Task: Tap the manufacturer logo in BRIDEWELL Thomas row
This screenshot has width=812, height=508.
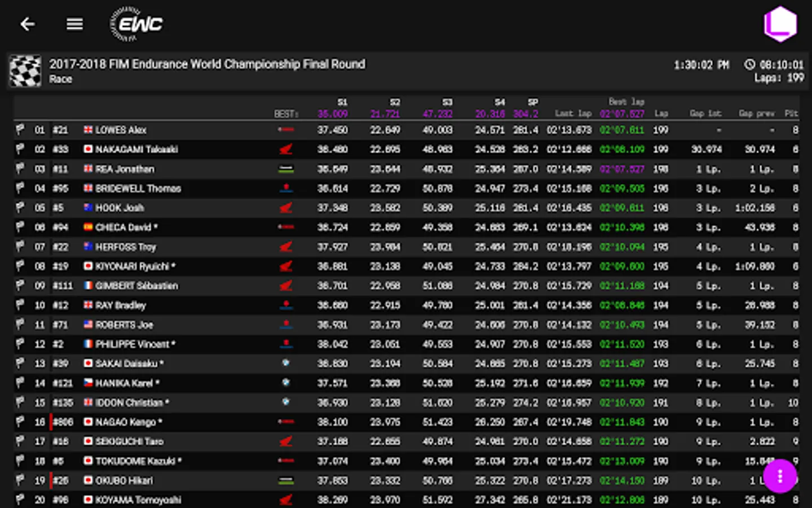Action: coord(286,188)
